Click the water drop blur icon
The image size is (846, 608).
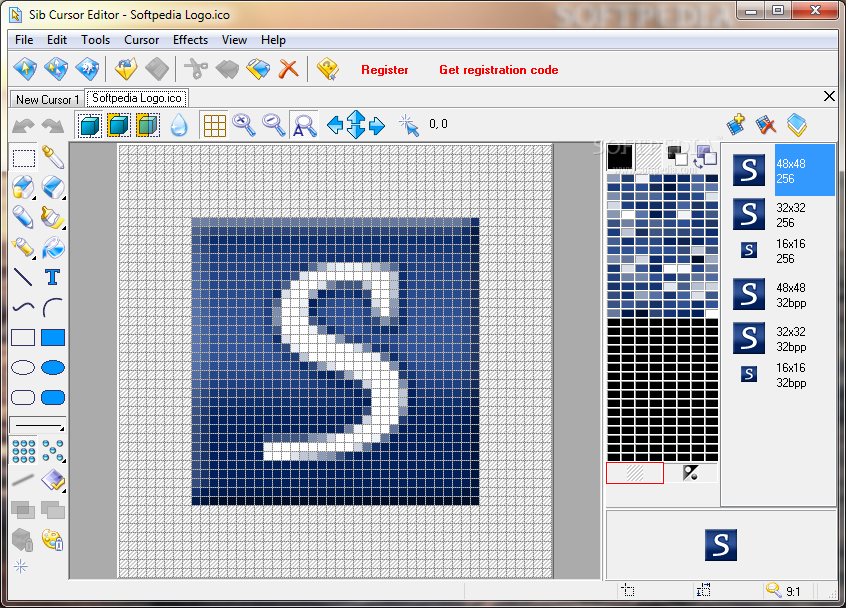point(179,126)
